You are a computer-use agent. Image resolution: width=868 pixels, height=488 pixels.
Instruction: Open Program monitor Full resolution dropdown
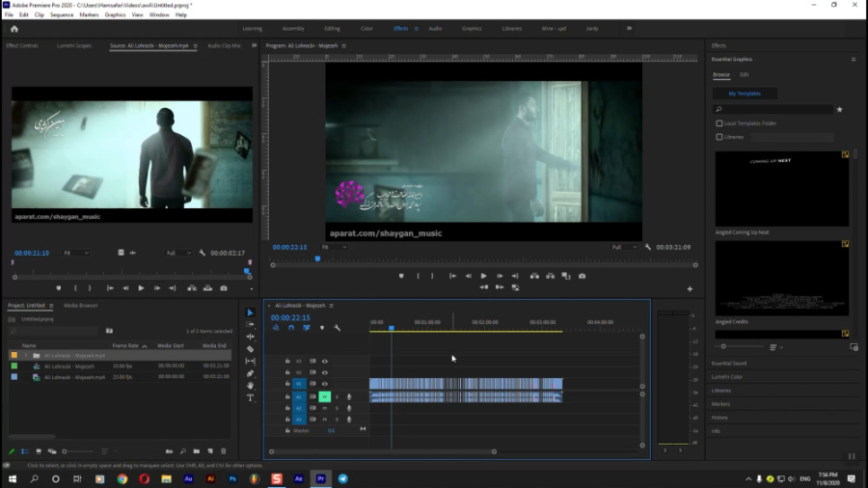tap(624, 247)
